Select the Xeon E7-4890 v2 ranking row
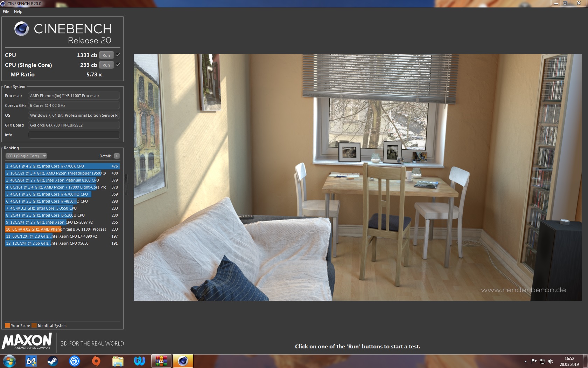588x368 pixels. point(62,236)
